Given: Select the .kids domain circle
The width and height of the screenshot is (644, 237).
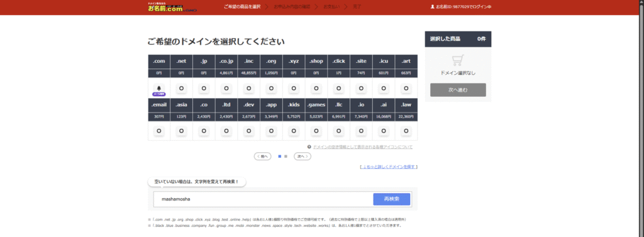Looking at the screenshot, I should (294, 131).
